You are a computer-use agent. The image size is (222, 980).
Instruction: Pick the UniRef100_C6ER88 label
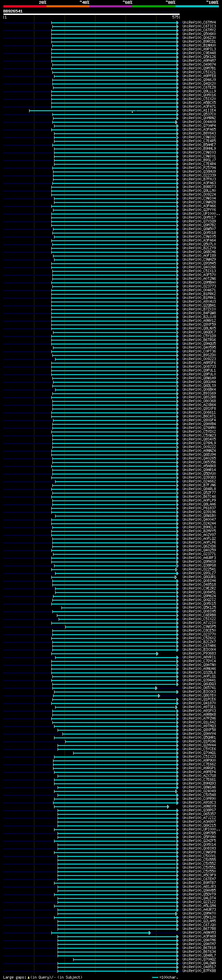(x=199, y=615)
